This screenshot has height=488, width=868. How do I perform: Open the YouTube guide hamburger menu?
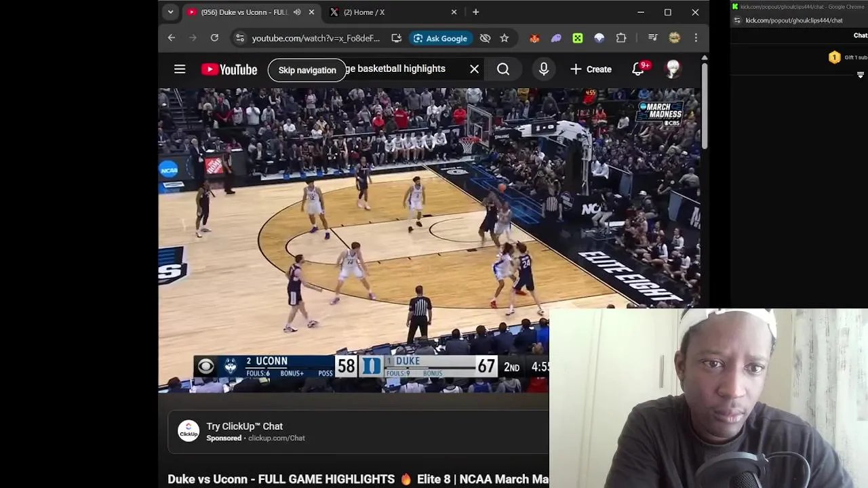pyautogui.click(x=180, y=69)
